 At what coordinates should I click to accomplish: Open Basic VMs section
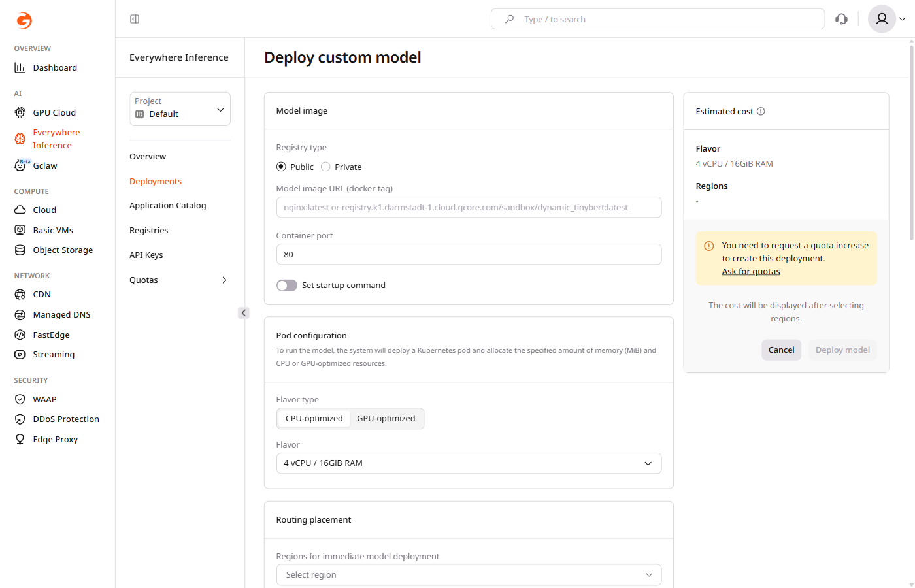coord(44,230)
